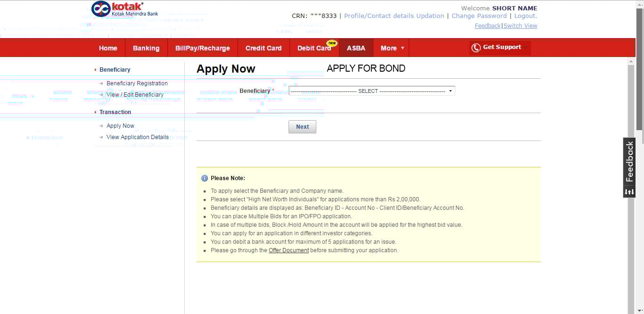Expand the More menu in navigation

(392, 48)
